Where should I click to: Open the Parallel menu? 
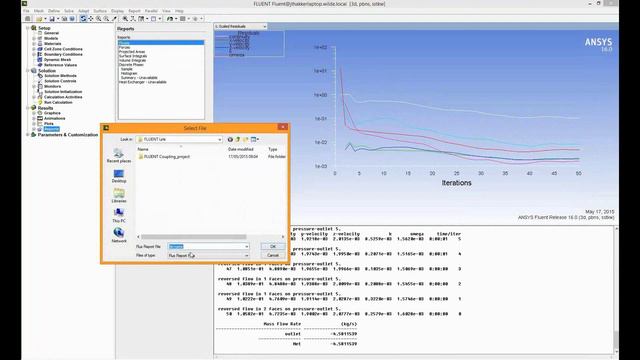(151, 11)
